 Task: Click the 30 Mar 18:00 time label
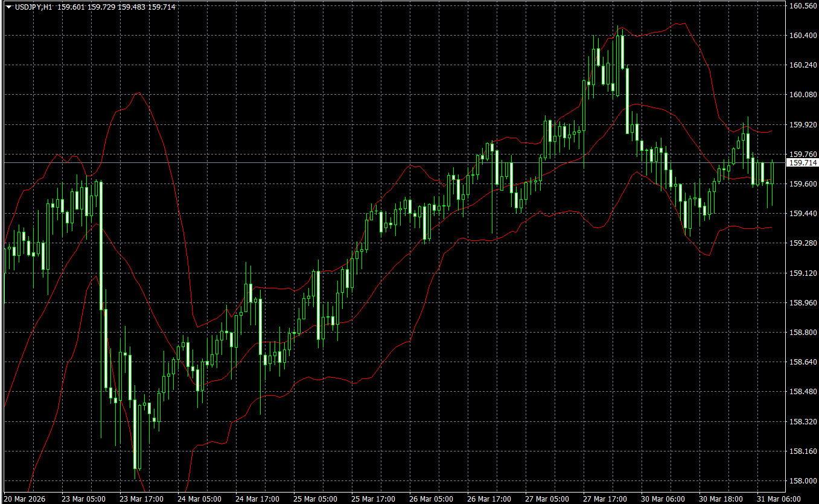point(721,499)
